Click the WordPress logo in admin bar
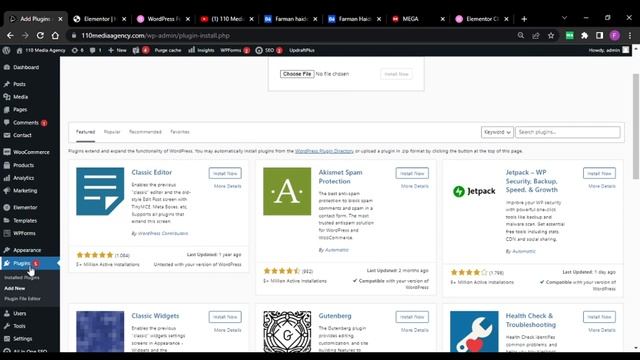 click(6, 50)
